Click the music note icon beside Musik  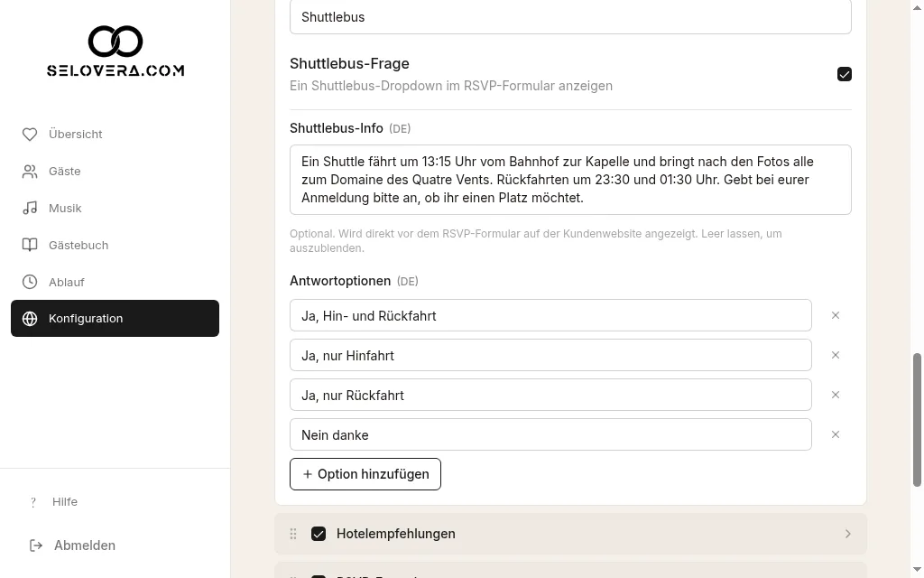30,209
